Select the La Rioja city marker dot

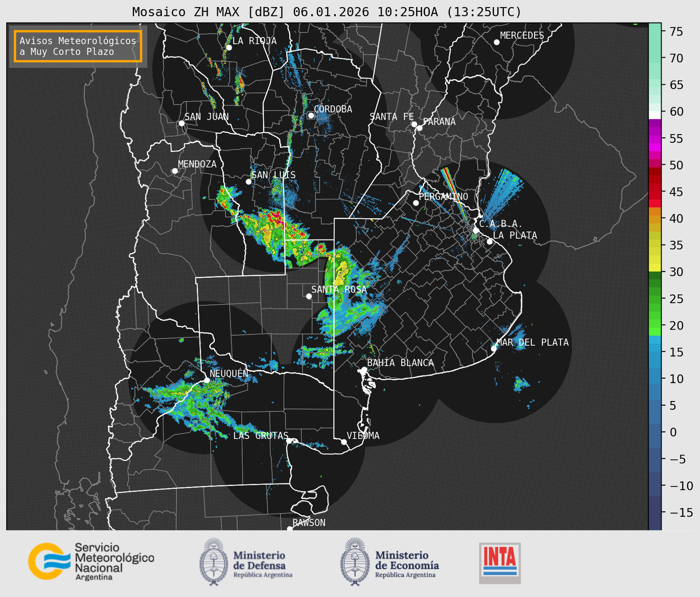pyautogui.click(x=229, y=48)
